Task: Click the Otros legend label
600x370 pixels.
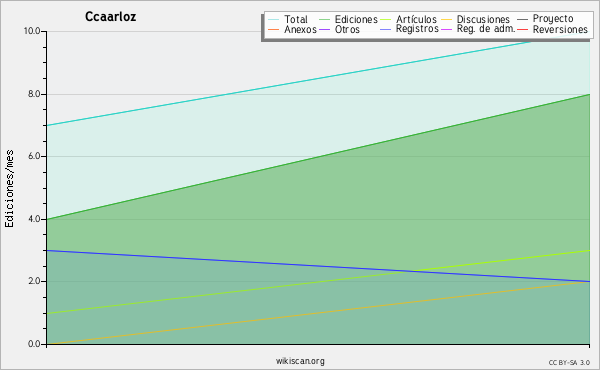Action: pos(347,29)
